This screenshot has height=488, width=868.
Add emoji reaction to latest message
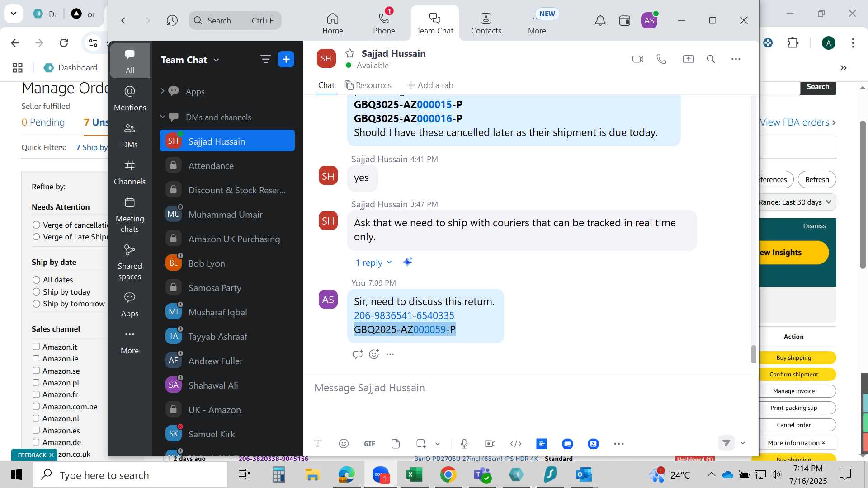374,354
